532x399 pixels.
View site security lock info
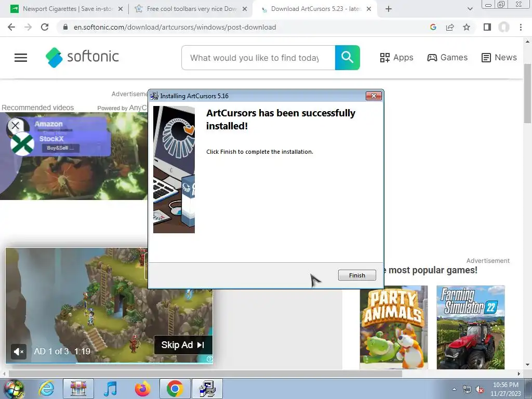(x=65, y=27)
